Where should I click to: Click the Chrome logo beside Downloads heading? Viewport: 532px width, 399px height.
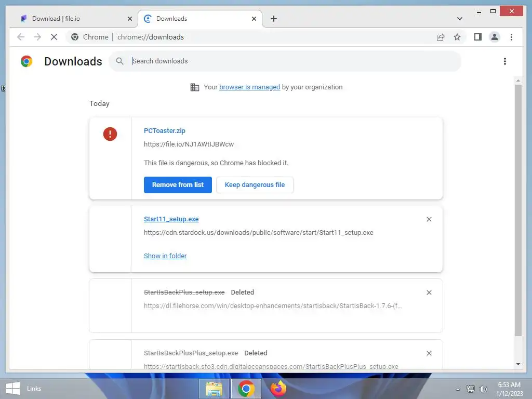(26, 61)
